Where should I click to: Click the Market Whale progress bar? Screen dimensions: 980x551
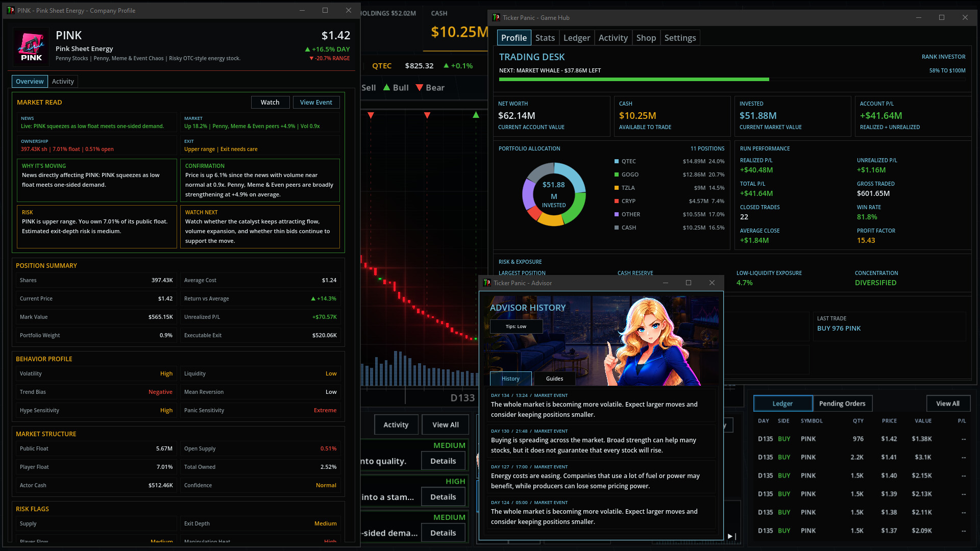point(732,80)
